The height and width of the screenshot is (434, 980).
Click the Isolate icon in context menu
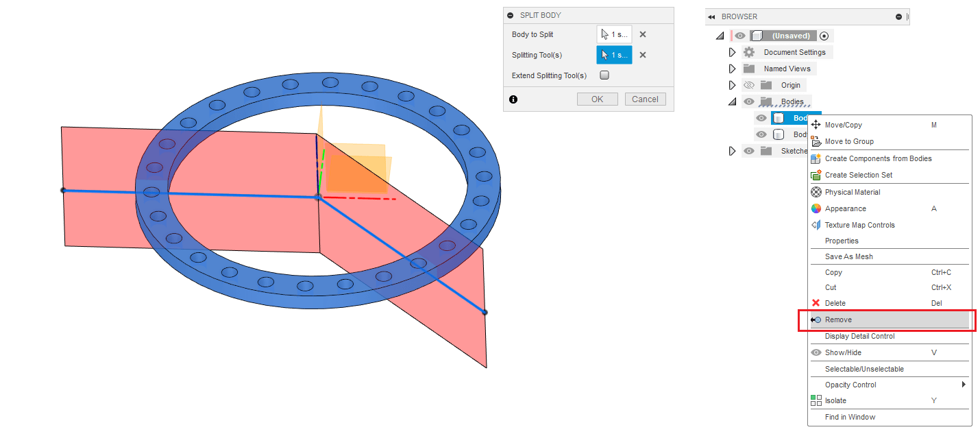[816, 400]
